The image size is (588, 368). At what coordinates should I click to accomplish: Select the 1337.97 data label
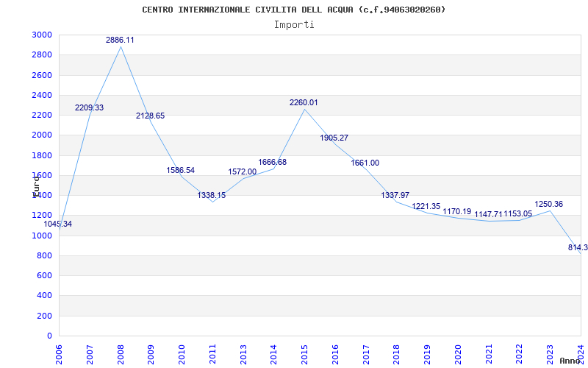pos(395,195)
